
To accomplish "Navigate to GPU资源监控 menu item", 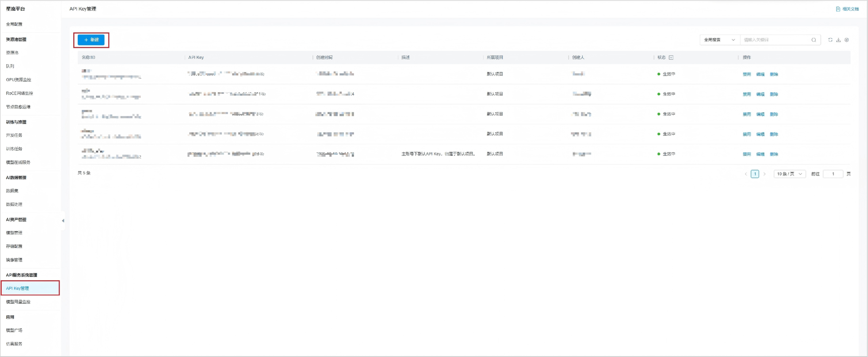I will coord(19,80).
